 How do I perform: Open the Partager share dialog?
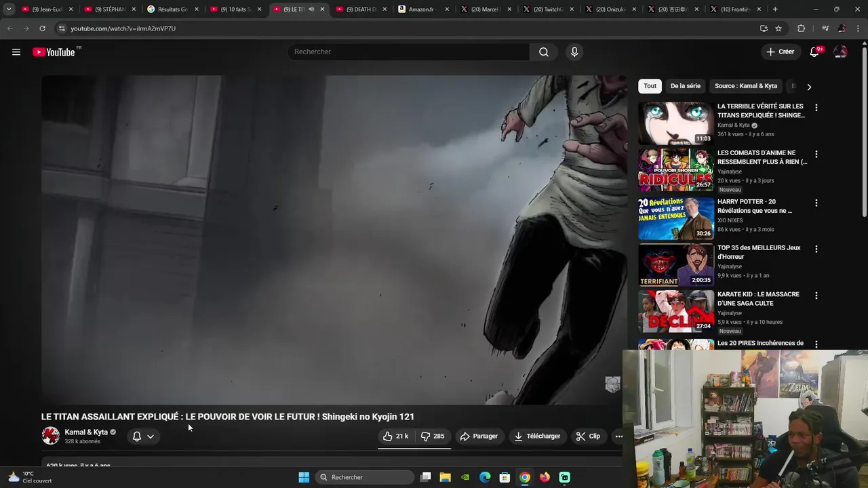coord(479,436)
